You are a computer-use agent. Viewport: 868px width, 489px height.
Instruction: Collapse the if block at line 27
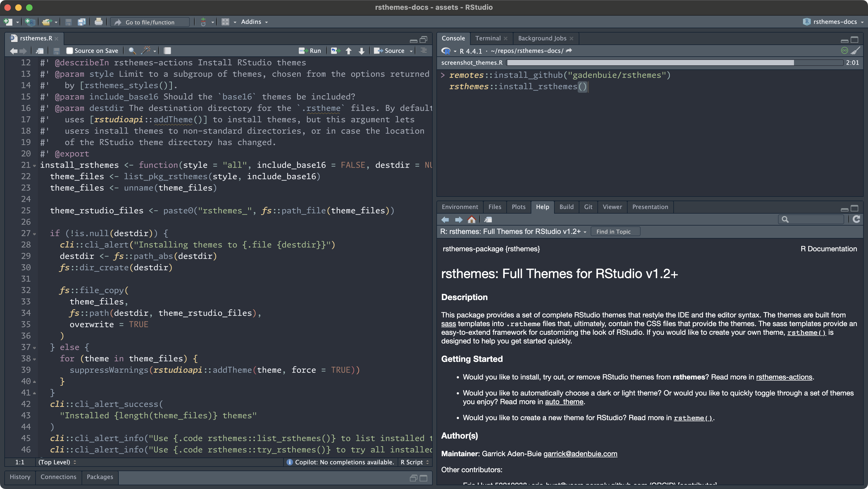tap(34, 234)
